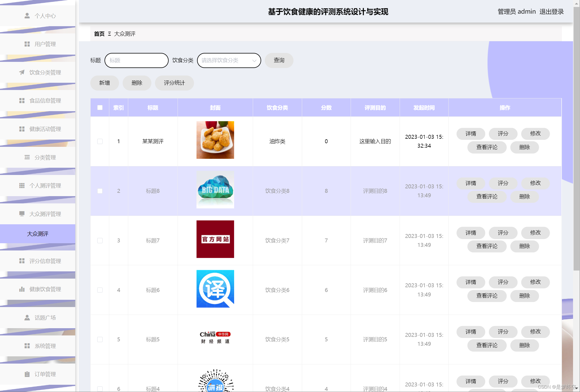
Task: Click the 索引 column header
Action: [118, 108]
